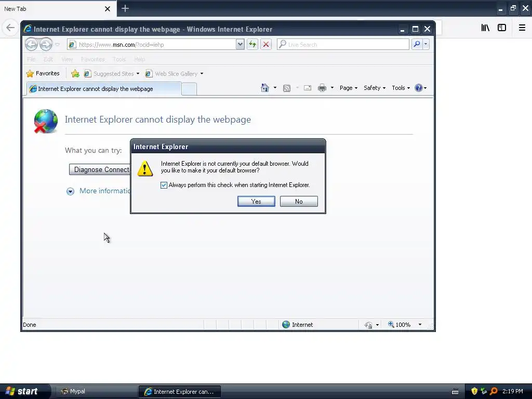Click the security shield tray icon
The image size is (532, 399).
pyautogui.click(x=474, y=391)
